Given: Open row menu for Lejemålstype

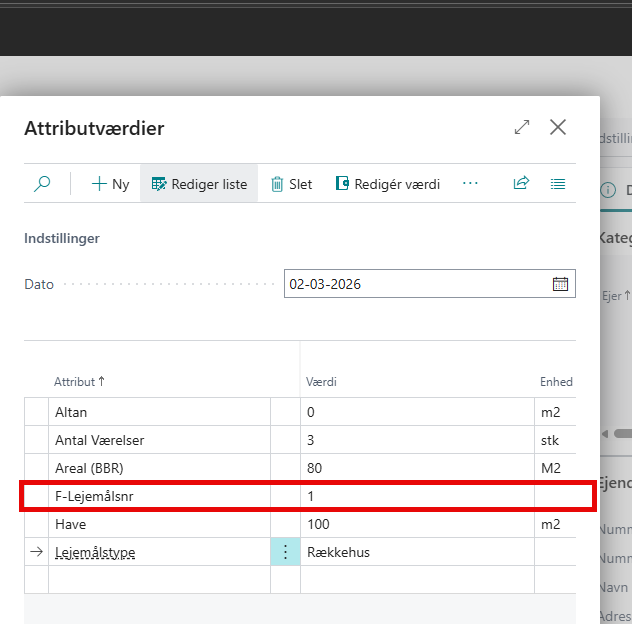Looking at the screenshot, I should click(285, 552).
